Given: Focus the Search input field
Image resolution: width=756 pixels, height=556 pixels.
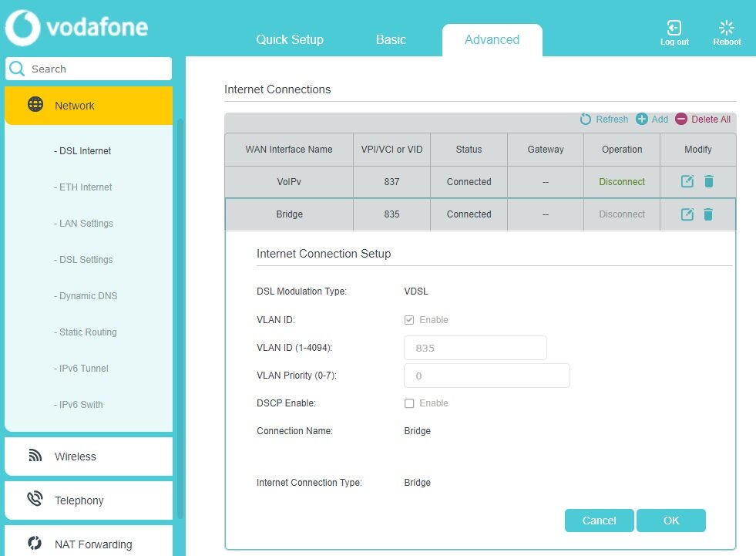Looking at the screenshot, I should 89,69.
